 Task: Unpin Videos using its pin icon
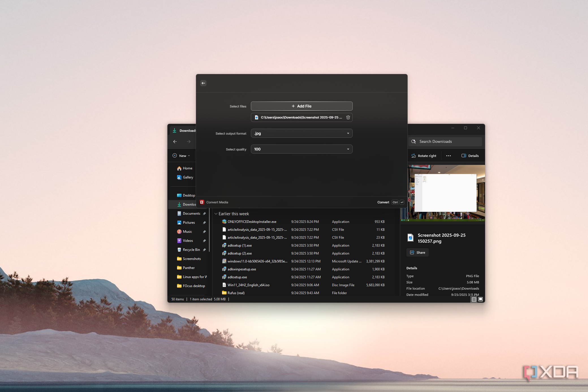[x=204, y=241]
